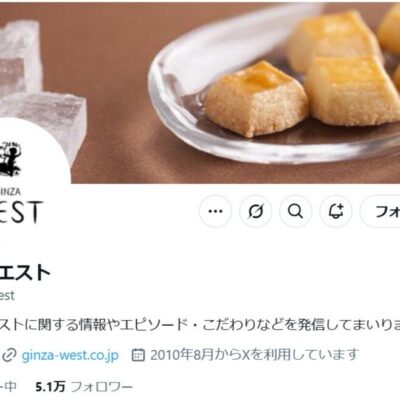This screenshot has width=400, height=400.
Task: Search this profile's posts with magnifier icon
Action: (296, 211)
